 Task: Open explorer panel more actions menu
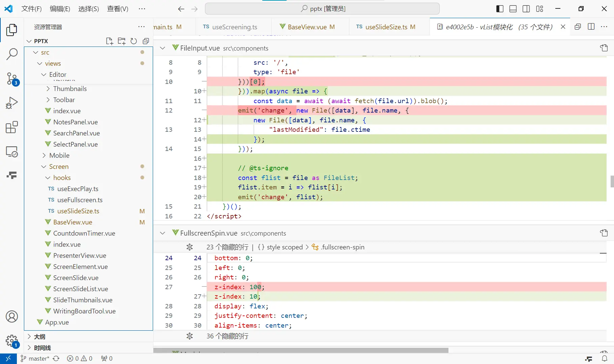141,27
